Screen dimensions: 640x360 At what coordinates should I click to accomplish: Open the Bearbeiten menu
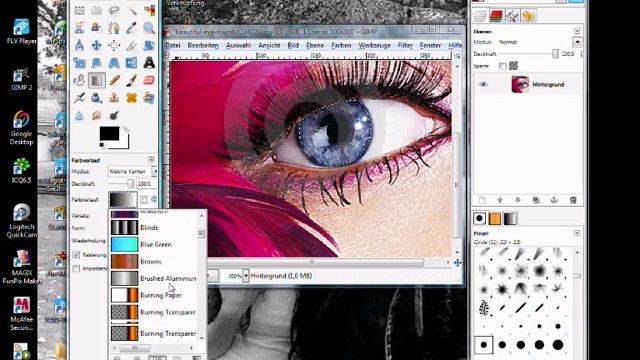[x=203, y=45]
